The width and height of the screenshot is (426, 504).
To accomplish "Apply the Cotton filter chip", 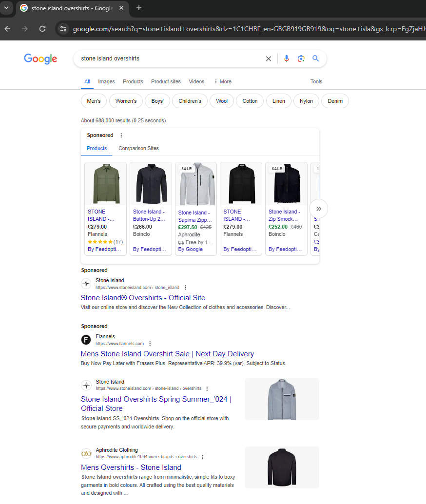I will (250, 101).
